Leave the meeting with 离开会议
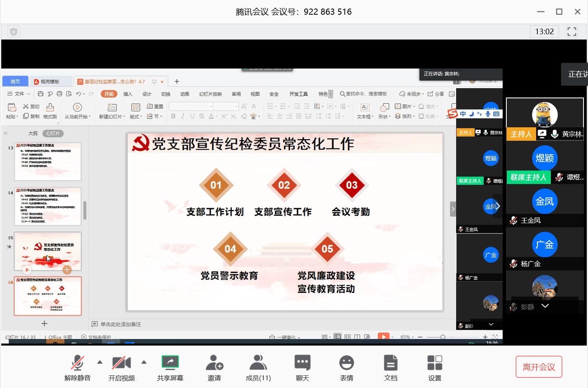 tap(539, 367)
